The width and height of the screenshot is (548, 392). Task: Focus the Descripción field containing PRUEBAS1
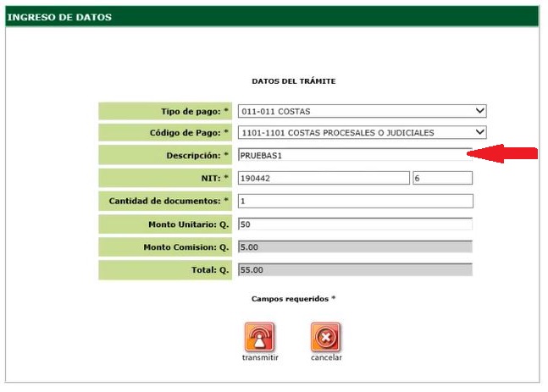(x=353, y=155)
